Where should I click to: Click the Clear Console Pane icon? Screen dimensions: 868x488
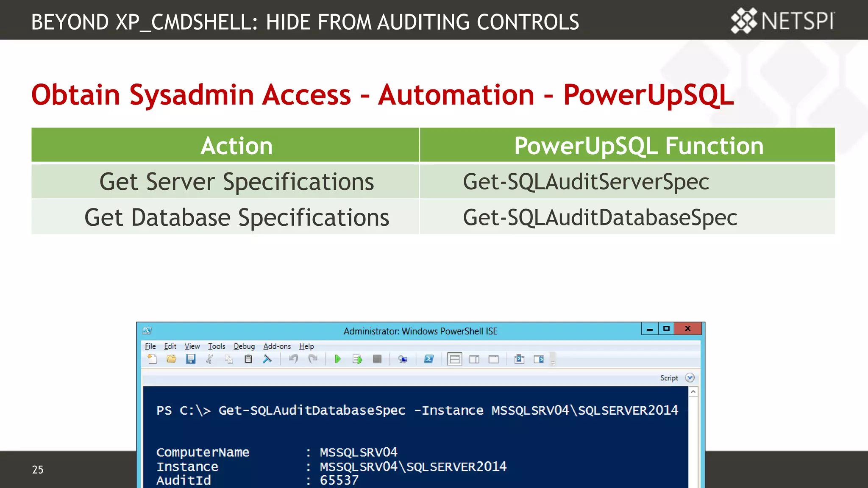coord(267,359)
